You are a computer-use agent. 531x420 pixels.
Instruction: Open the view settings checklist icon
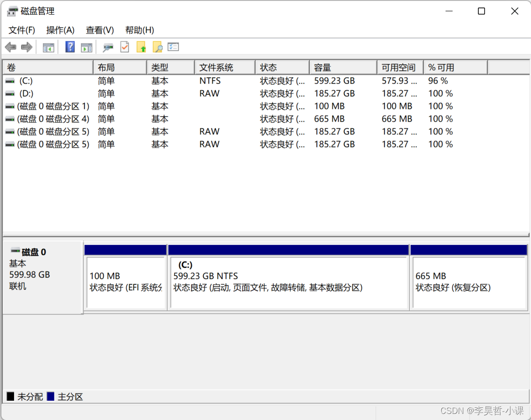pyautogui.click(x=173, y=47)
